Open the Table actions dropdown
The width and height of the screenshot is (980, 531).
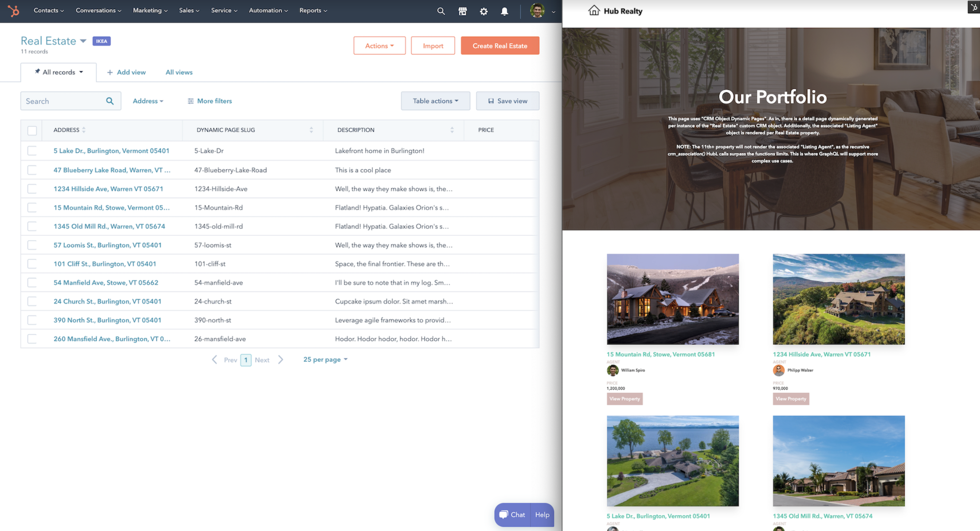435,101
